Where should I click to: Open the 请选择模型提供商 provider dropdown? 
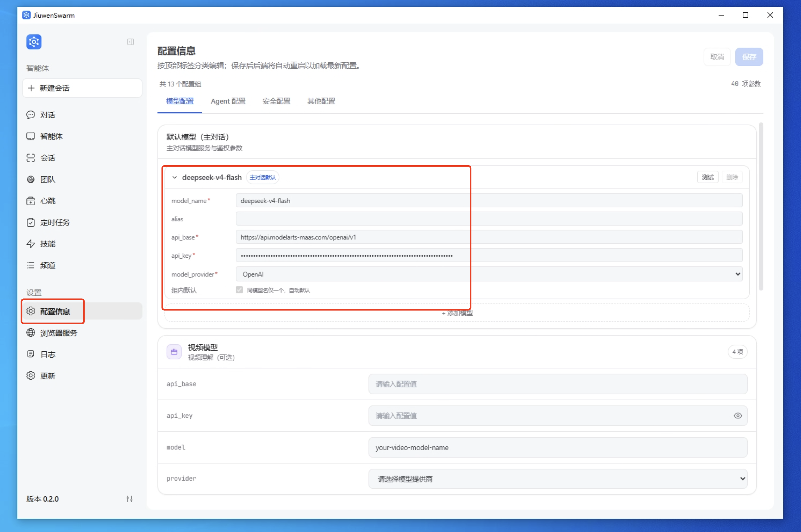(x=558, y=479)
